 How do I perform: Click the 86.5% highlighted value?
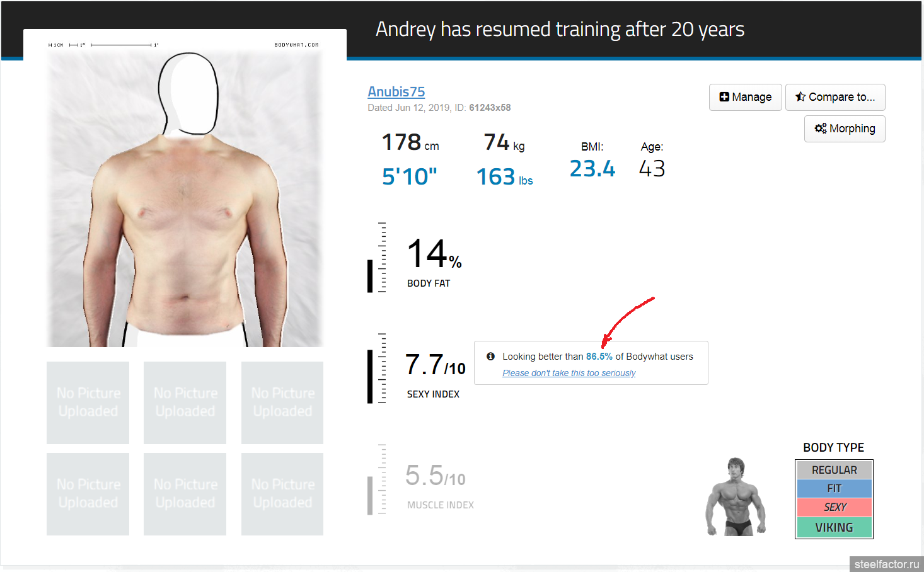[x=599, y=357]
